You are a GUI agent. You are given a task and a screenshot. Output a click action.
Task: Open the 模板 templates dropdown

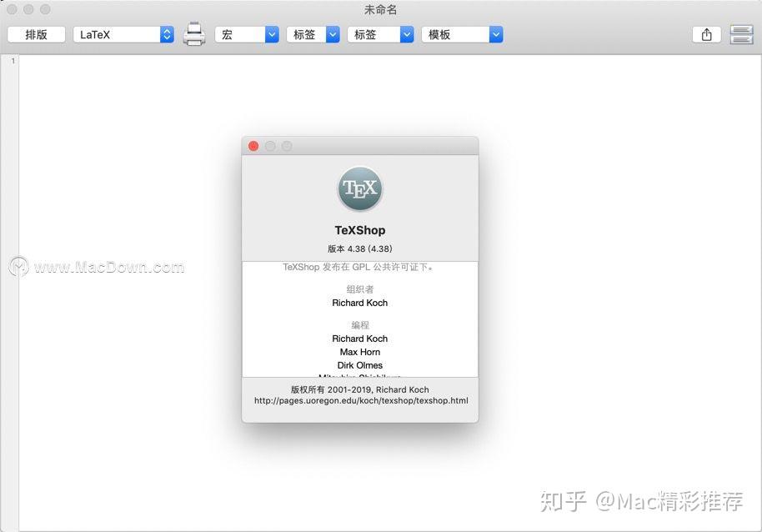click(462, 34)
